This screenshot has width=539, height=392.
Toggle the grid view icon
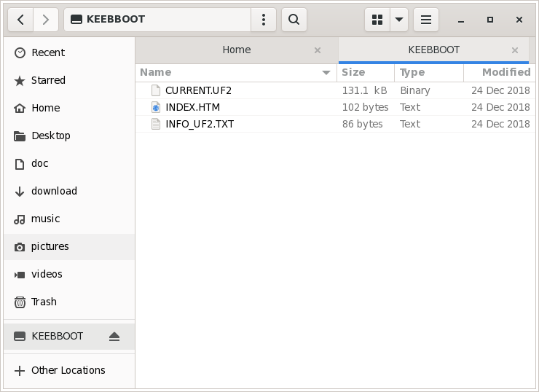point(377,20)
